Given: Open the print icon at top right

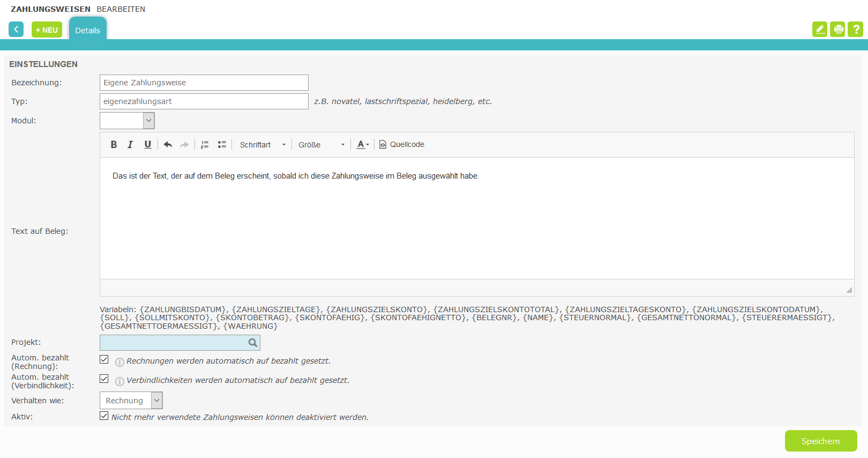Looking at the screenshot, I should 837,29.
